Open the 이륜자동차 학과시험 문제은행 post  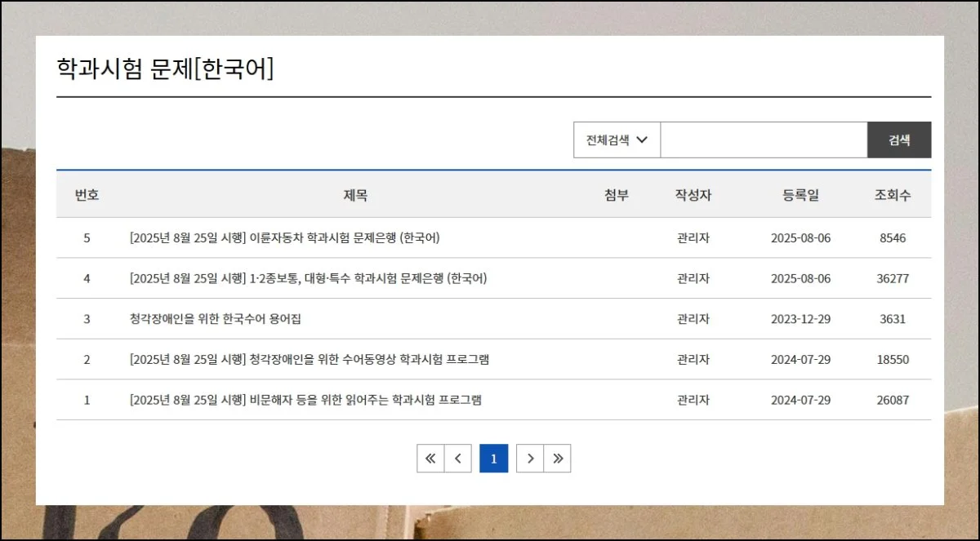pos(284,238)
